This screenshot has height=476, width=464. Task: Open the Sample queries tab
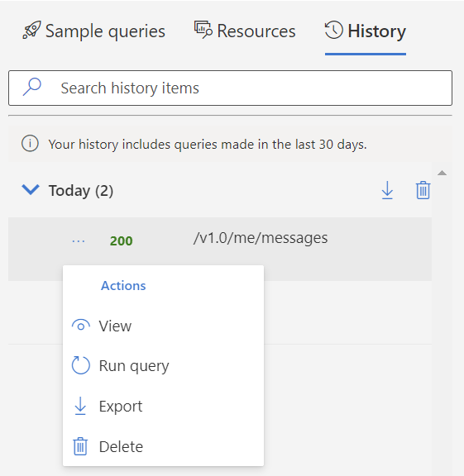click(94, 31)
